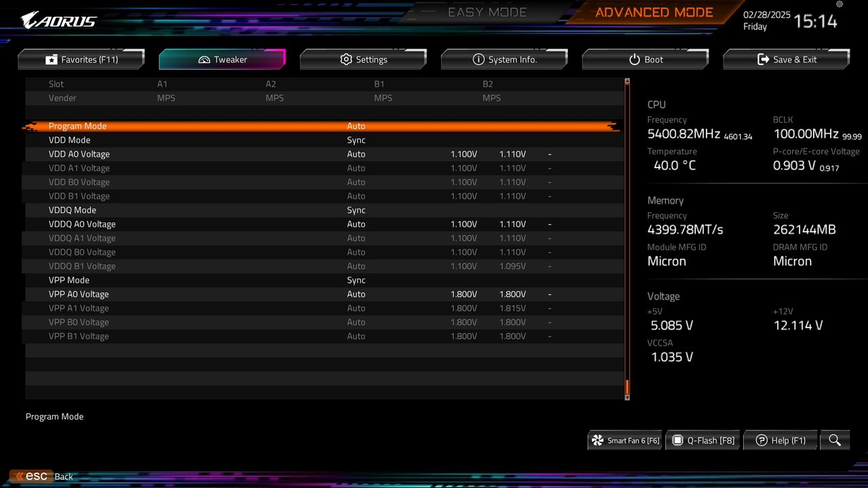
Task: Click the question icon on Help
Action: (762, 441)
